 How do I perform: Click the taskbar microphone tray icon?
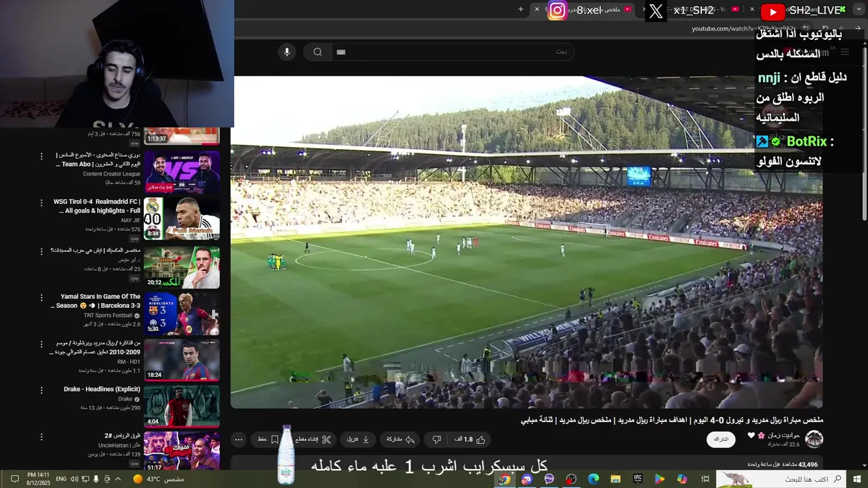96,479
